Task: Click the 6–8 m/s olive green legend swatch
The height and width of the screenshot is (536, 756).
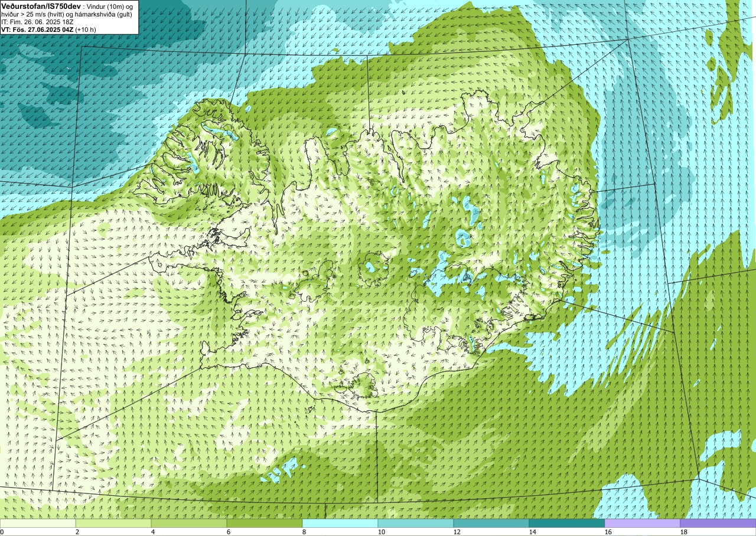Action: 265,523
